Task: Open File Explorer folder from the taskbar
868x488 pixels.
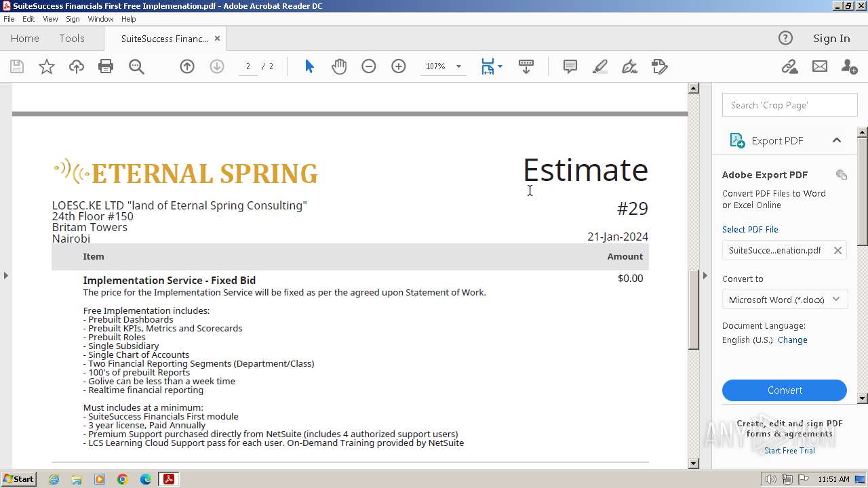Action: coord(77,479)
